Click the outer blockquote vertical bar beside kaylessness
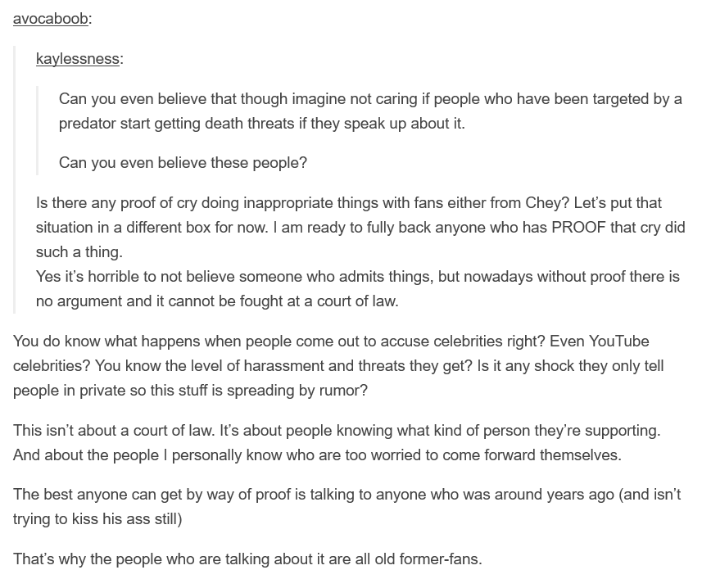 pos(14,179)
